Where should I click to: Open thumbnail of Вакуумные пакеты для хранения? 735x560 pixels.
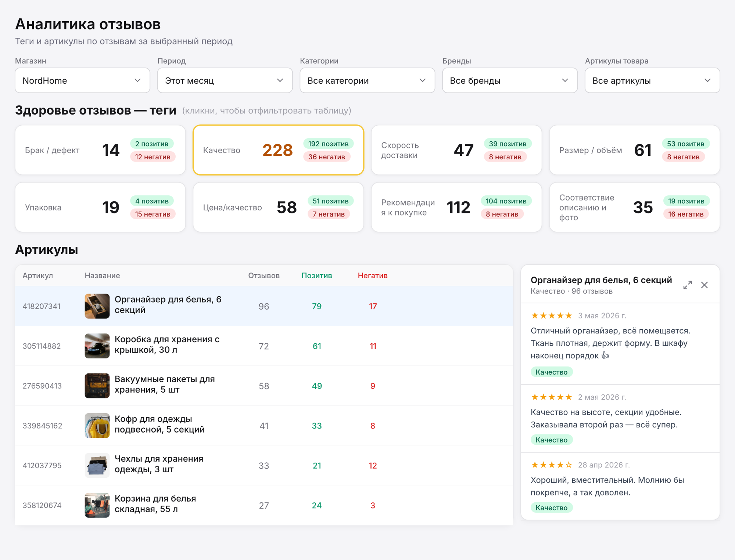[x=97, y=386]
